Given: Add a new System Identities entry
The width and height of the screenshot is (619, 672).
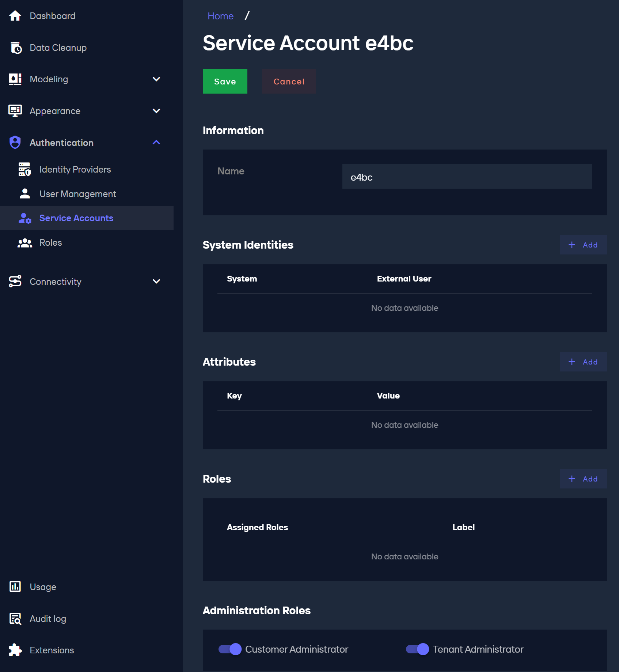Looking at the screenshot, I should (x=583, y=245).
